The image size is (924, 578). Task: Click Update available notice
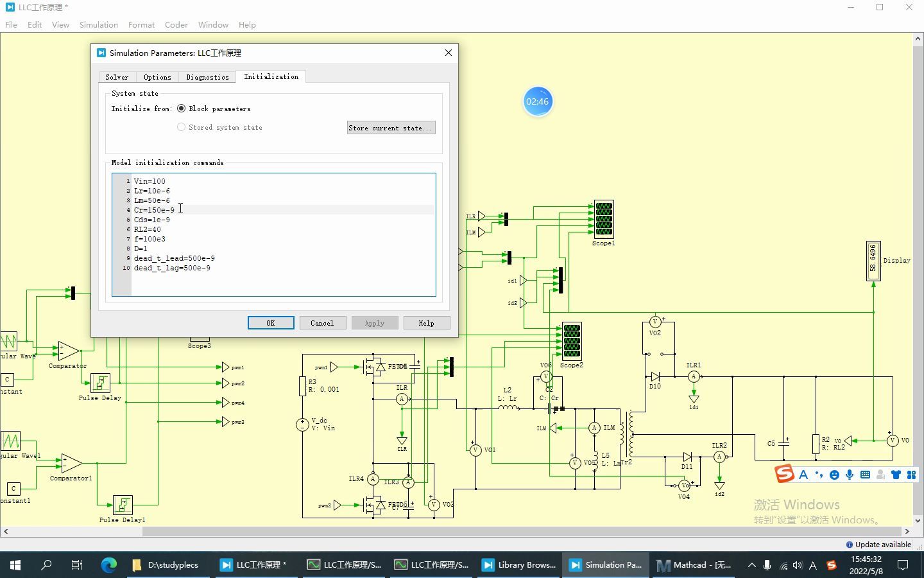click(x=878, y=545)
